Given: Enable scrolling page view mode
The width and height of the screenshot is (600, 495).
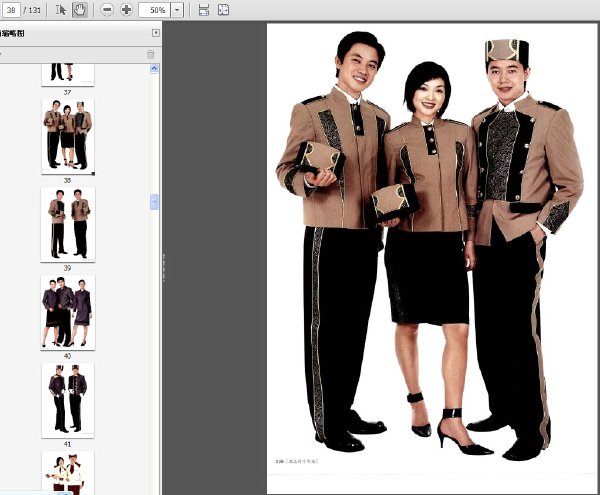Looking at the screenshot, I should (204, 10).
